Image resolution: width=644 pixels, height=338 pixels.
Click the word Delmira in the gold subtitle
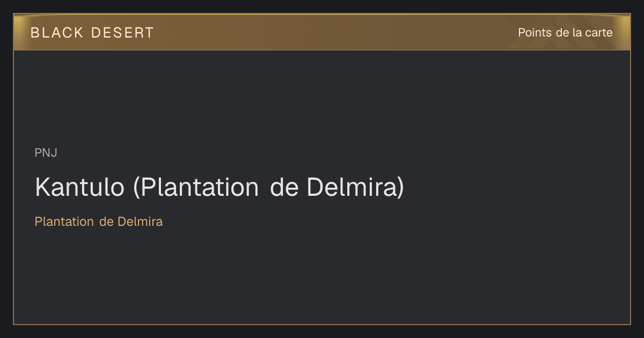point(140,222)
